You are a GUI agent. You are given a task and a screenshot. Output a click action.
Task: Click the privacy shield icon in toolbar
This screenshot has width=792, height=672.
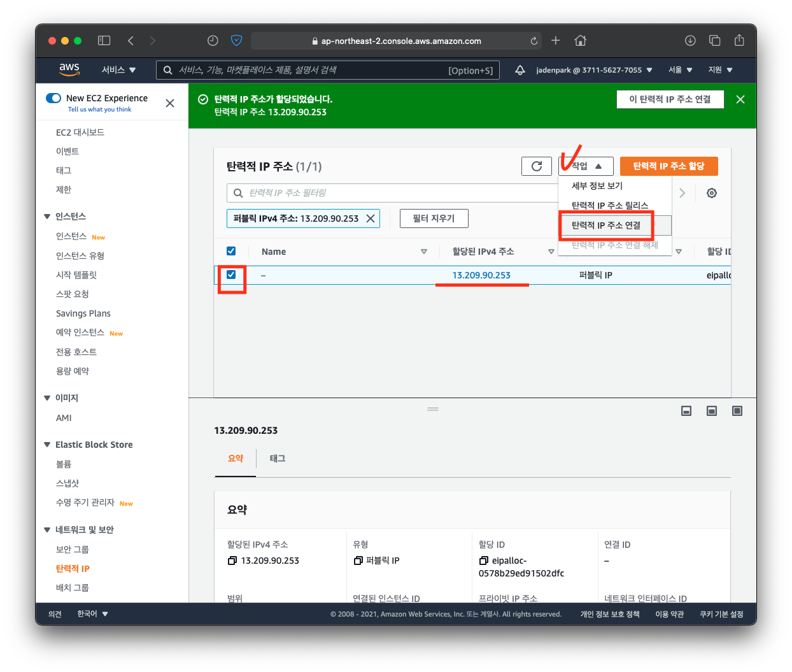[x=236, y=41]
